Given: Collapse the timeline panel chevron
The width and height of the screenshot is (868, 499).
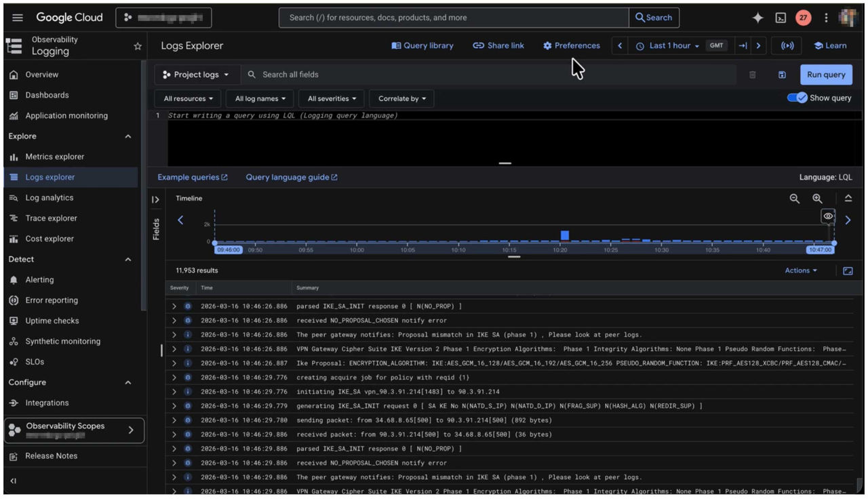Looking at the screenshot, I should pos(848,199).
